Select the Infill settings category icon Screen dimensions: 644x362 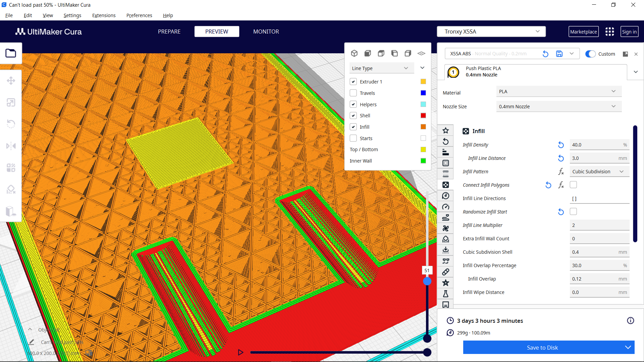tap(446, 185)
